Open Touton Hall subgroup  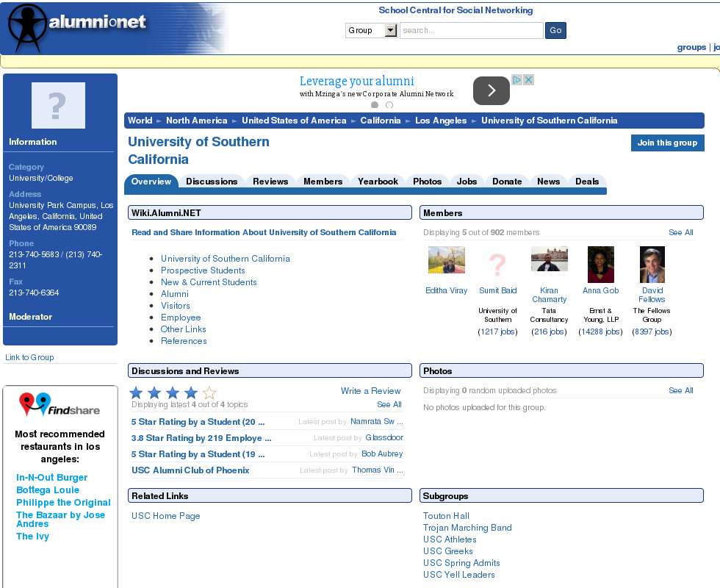[446, 516]
